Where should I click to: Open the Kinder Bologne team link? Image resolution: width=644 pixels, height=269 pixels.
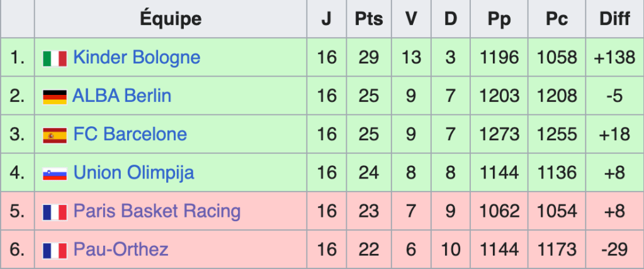coord(137,58)
